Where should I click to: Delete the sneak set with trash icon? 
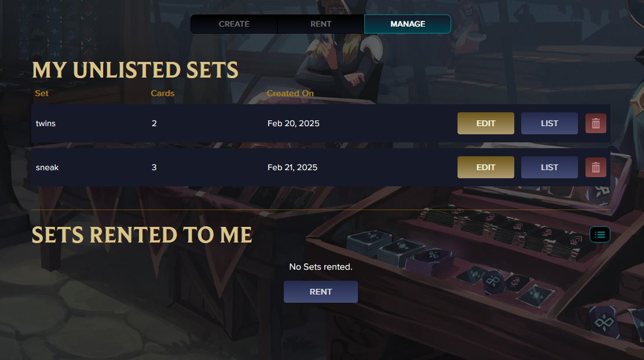(x=595, y=167)
